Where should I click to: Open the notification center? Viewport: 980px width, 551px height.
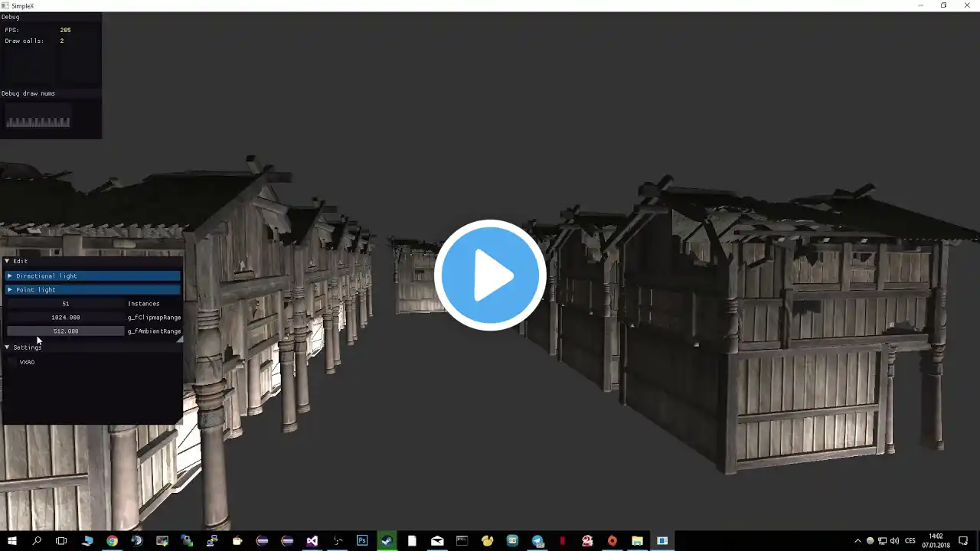(x=964, y=541)
